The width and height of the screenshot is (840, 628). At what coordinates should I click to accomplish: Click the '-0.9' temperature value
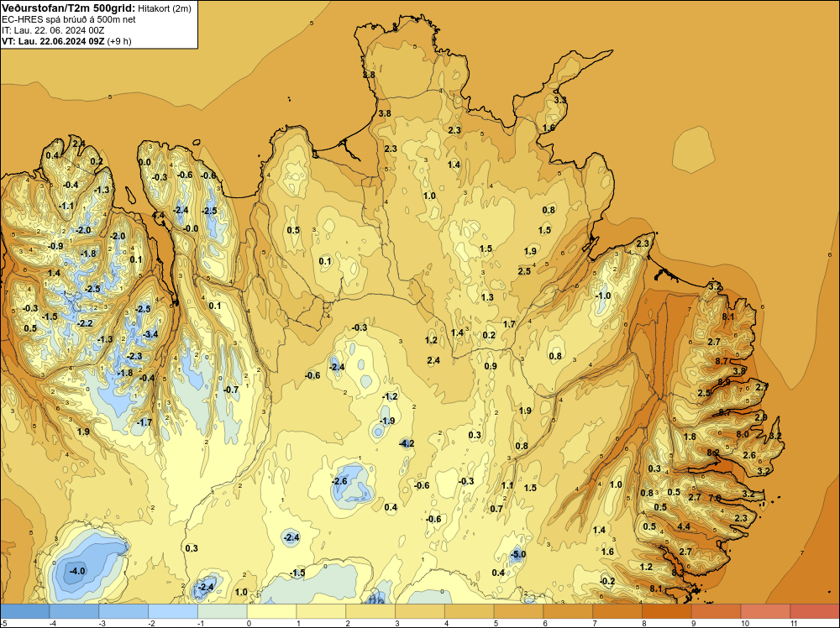pos(55,246)
